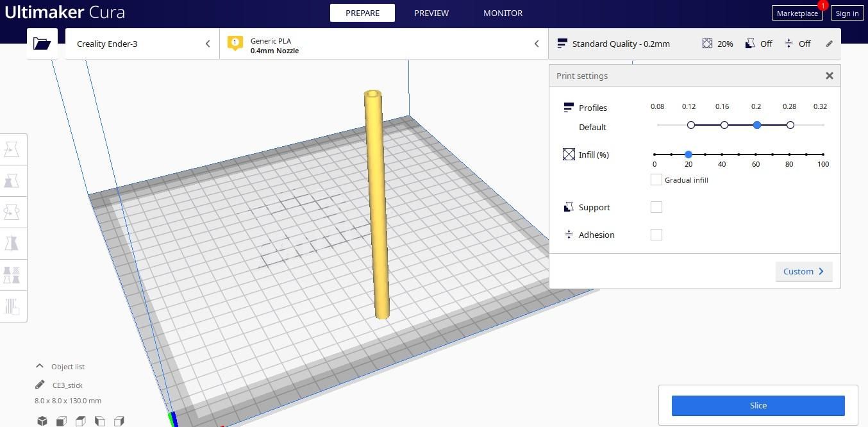Click the yellow extruder 1 material icon
This screenshot has height=427, width=868.
(x=235, y=44)
